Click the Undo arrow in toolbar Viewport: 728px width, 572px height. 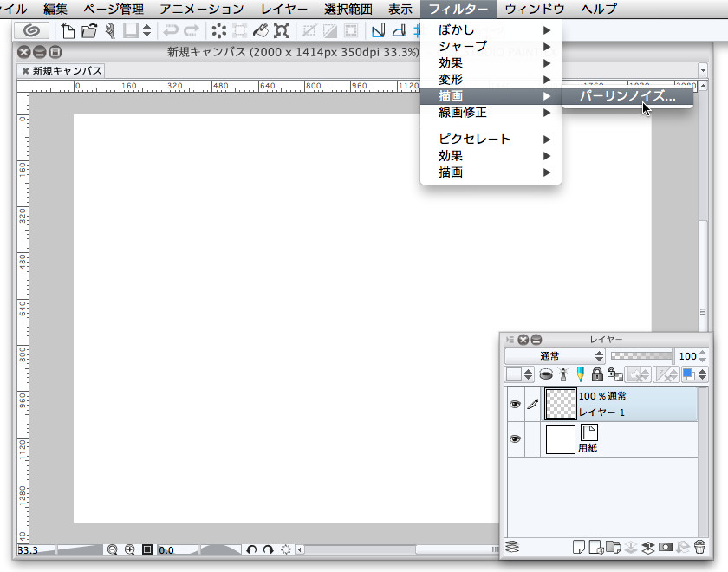click(171, 31)
